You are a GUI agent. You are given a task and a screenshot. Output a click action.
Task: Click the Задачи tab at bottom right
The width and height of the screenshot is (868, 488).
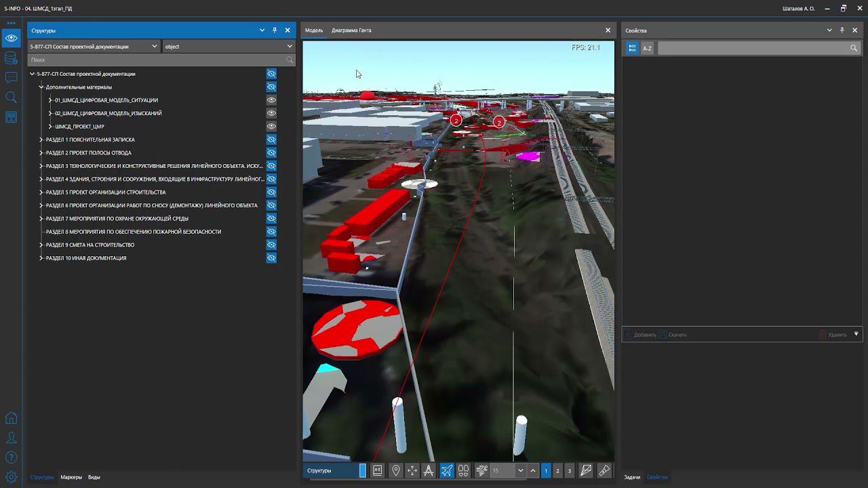point(632,477)
